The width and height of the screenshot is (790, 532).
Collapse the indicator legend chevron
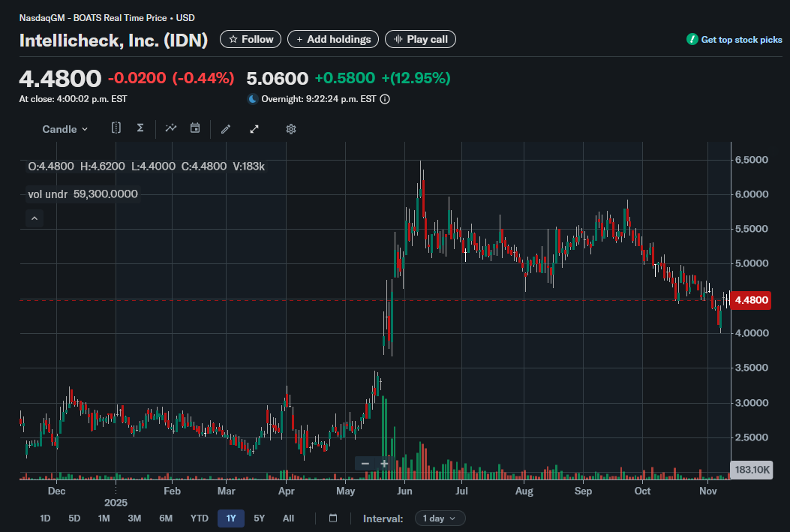[x=35, y=218]
